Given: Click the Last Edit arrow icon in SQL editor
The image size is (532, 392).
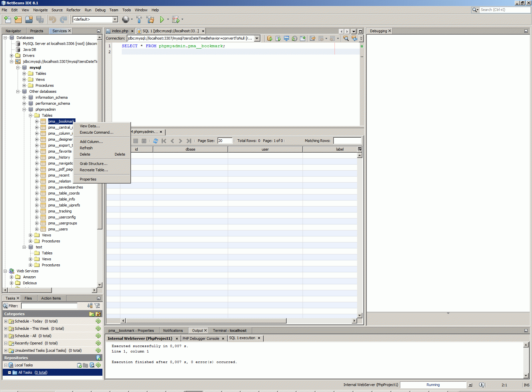Looking at the screenshot, I should coord(313,39).
